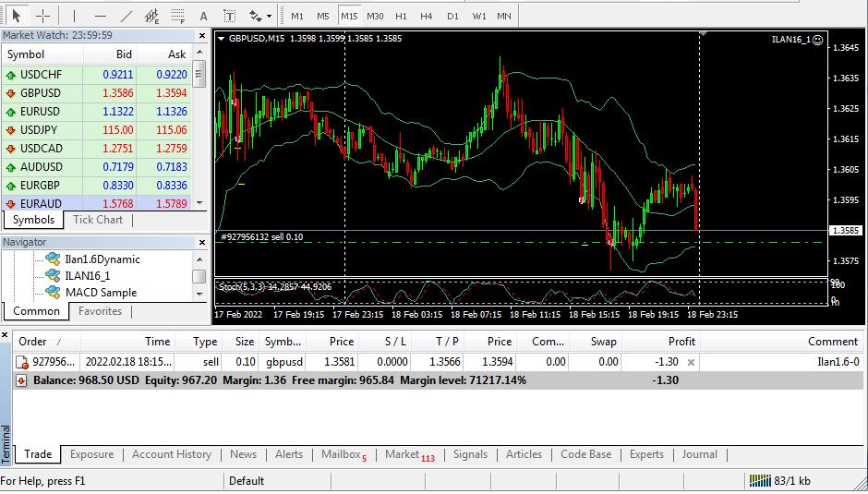
Task: Select ILAN16_1 expert in Navigator
Action: tap(88, 276)
